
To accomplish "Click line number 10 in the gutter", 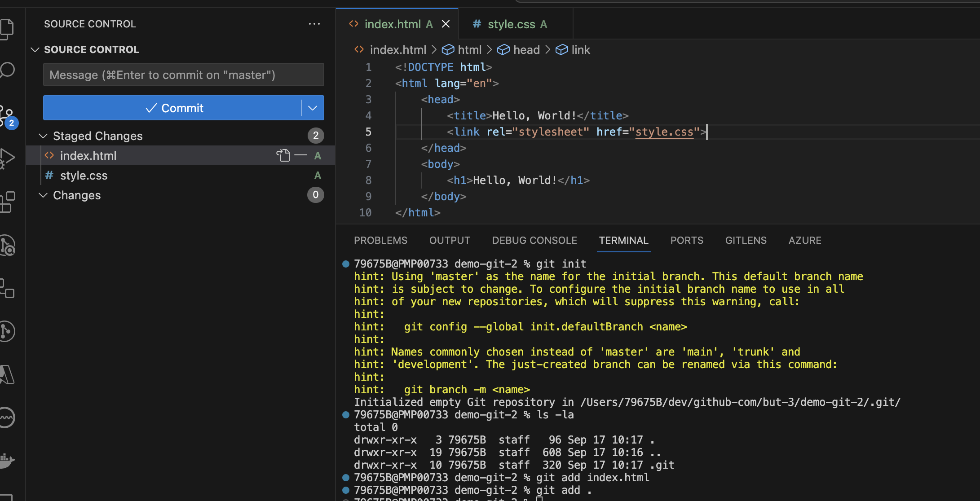I will 365,212.
